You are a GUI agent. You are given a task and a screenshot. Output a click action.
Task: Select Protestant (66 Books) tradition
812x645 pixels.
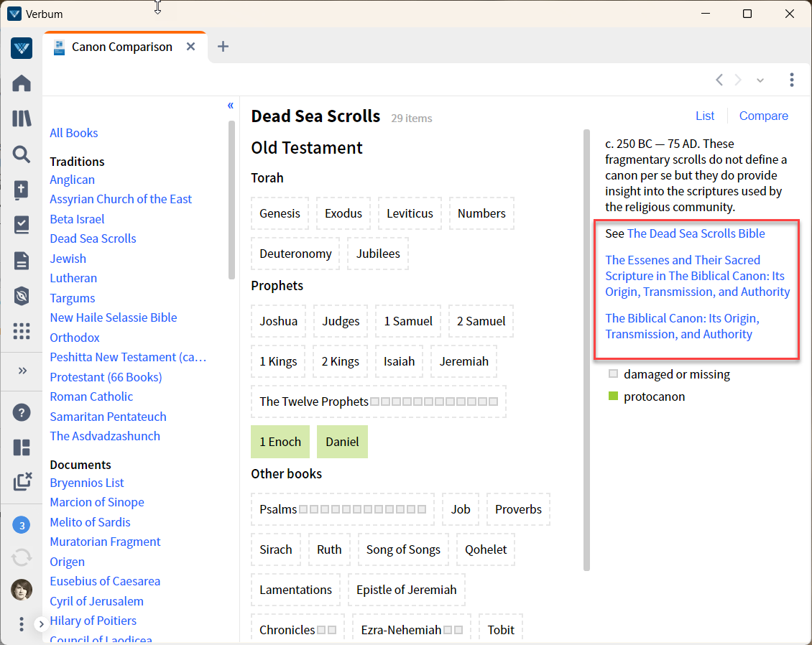pyautogui.click(x=106, y=377)
